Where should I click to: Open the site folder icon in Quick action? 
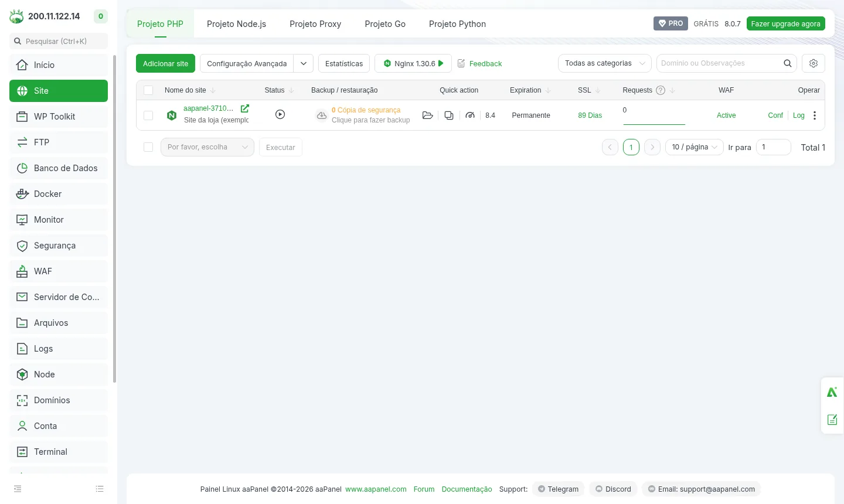[428, 115]
